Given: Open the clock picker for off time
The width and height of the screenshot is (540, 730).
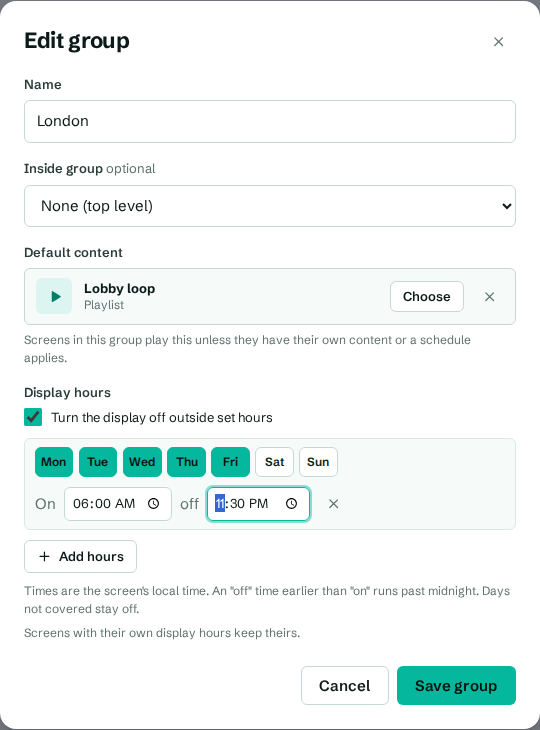Looking at the screenshot, I should pos(291,504).
